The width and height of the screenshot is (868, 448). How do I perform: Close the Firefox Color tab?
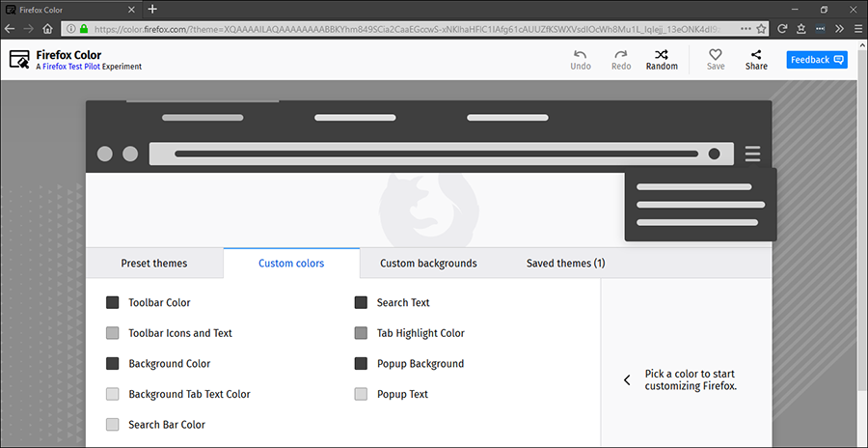131,10
